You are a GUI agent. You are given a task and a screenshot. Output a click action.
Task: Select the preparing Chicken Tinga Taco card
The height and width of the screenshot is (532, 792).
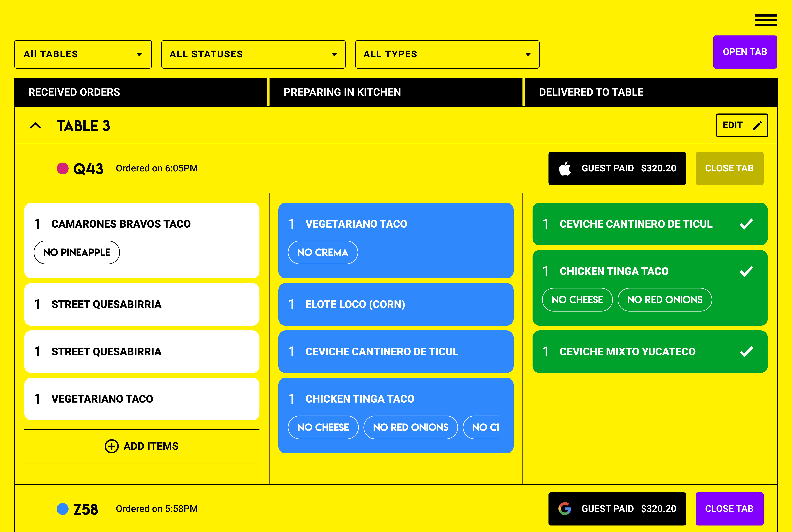pyautogui.click(x=396, y=416)
